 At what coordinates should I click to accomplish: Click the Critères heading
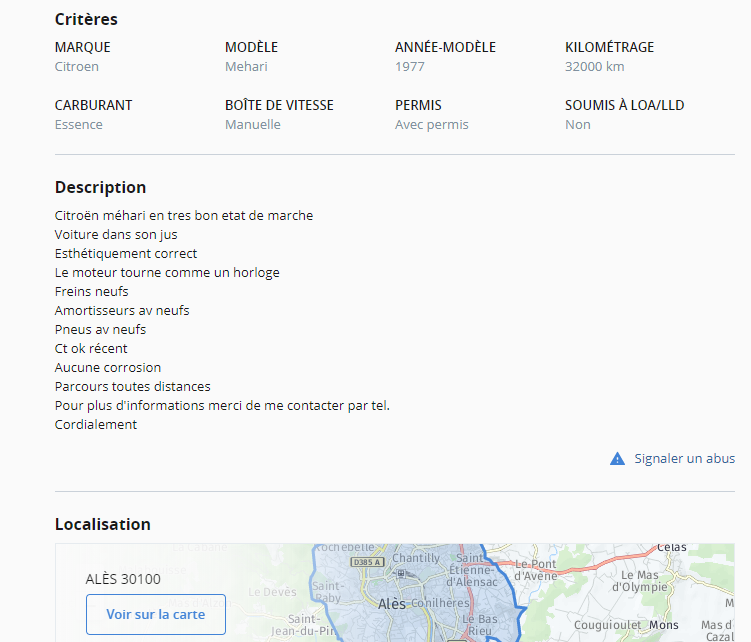86,19
